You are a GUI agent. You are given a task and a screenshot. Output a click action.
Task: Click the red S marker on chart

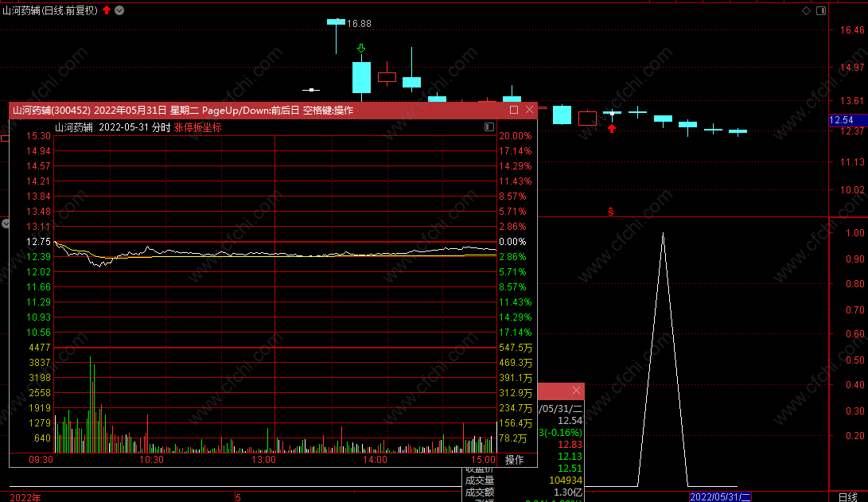point(610,212)
